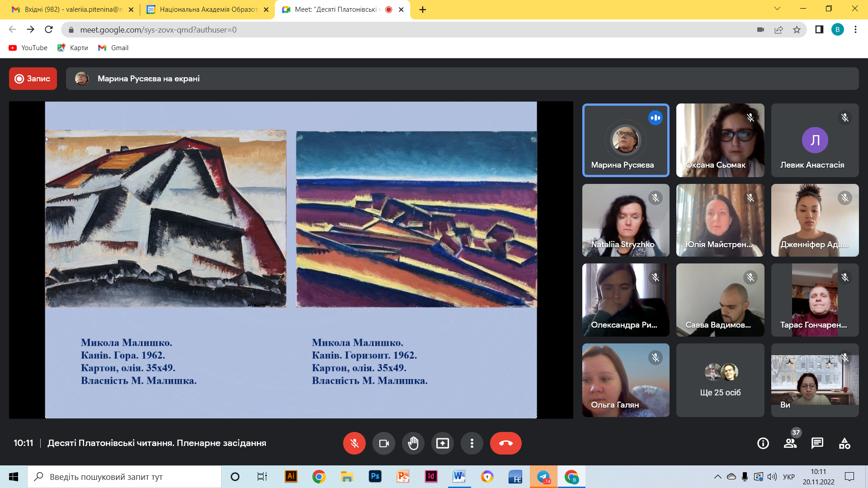Launch Photoshop from the taskbar
Viewport: 868px width, 488px height.
pyautogui.click(x=375, y=477)
